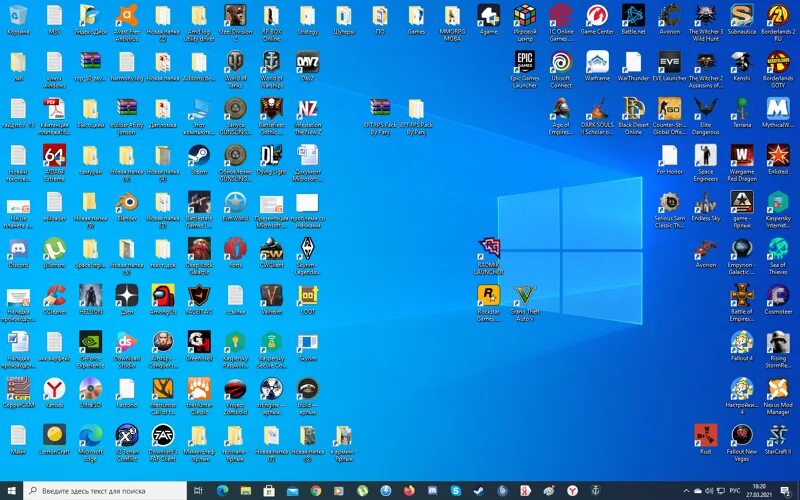Screen dimensions: 800x500
Task: Open Task View from the taskbar
Action: 199,491
